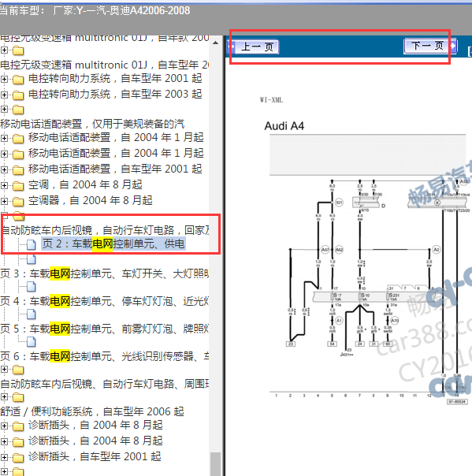The width and height of the screenshot is (472, 476).
Task: Click scrollbar up arrow in tree panel
Action: 215,43
